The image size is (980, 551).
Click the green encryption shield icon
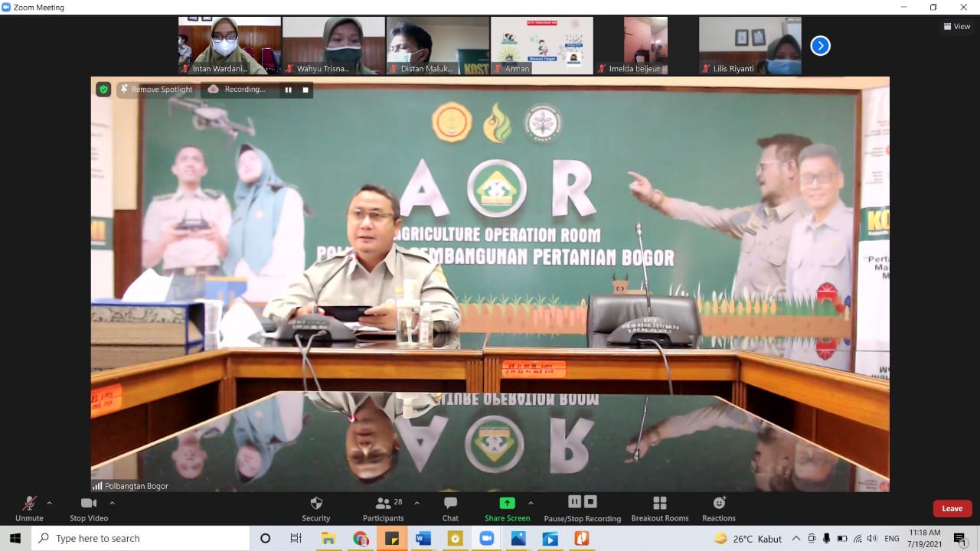tap(103, 90)
